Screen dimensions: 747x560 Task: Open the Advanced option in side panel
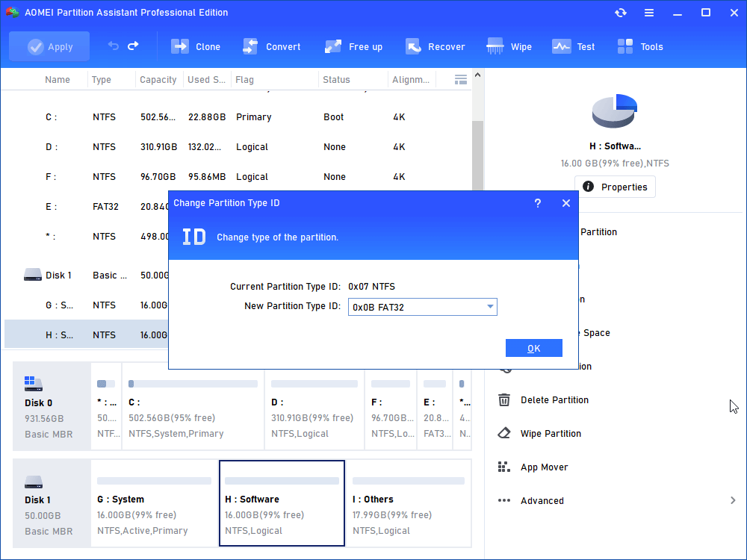pos(542,501)
